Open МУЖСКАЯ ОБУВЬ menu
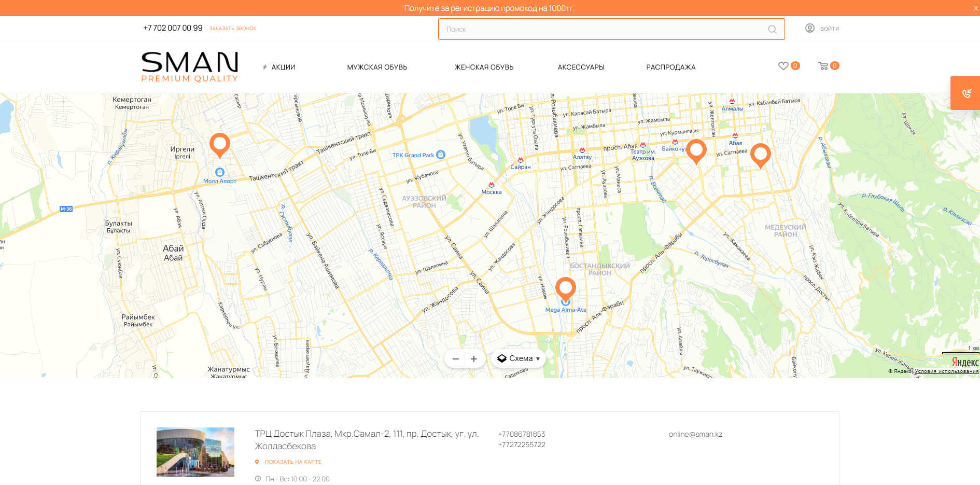 pos(377,67)
